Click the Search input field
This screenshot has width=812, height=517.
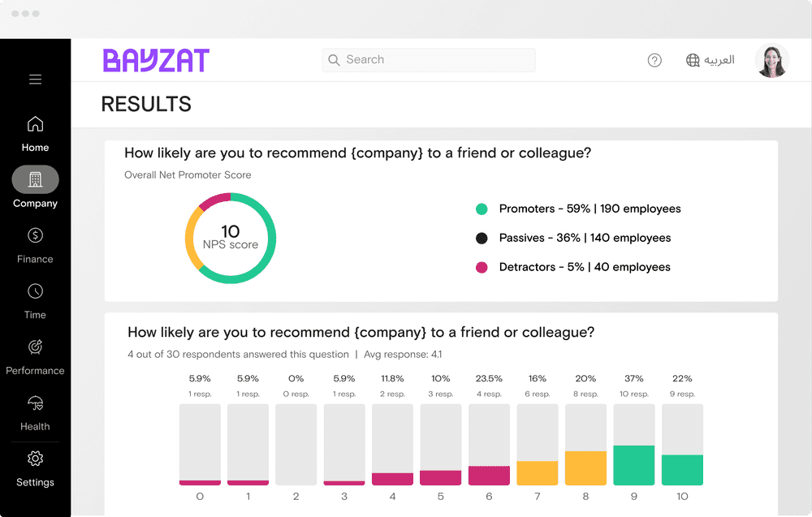coord(429,60)
